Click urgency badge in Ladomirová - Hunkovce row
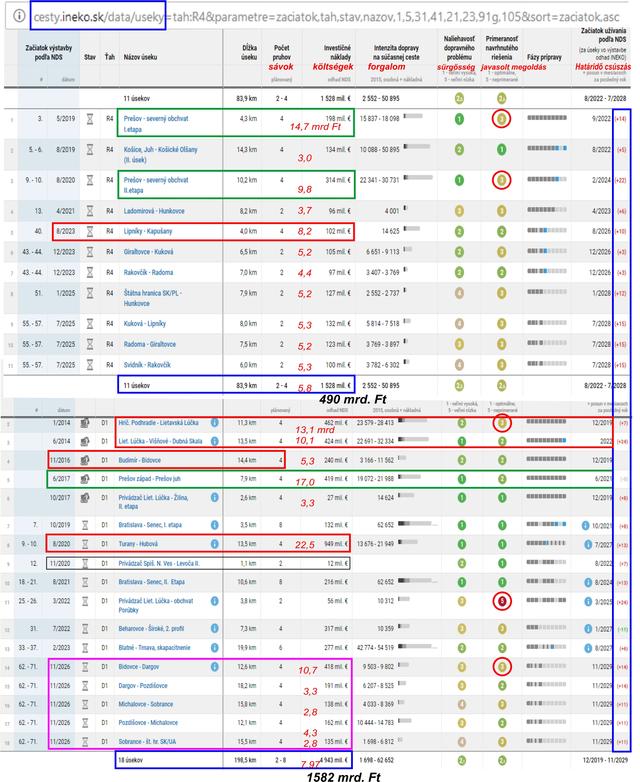Viewport: 640px width, 782px height. click(x=459, y=211)
